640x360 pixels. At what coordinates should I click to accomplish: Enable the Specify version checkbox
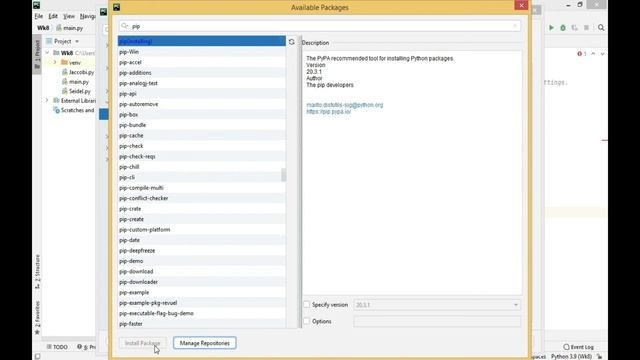(x=307, y=304)
